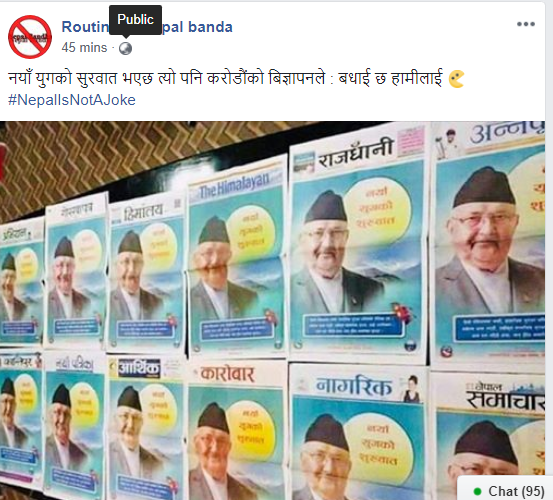Viewport: 553px width, 500px height.
Task: Click the Pac-Man emoji in the post text
Action: 456,79
